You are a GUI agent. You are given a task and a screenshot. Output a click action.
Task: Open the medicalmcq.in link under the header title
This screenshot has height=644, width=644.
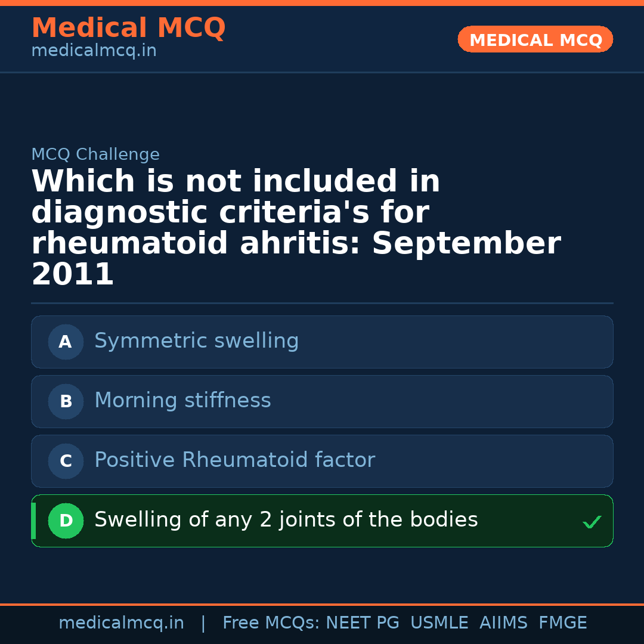tap(94, 51)
